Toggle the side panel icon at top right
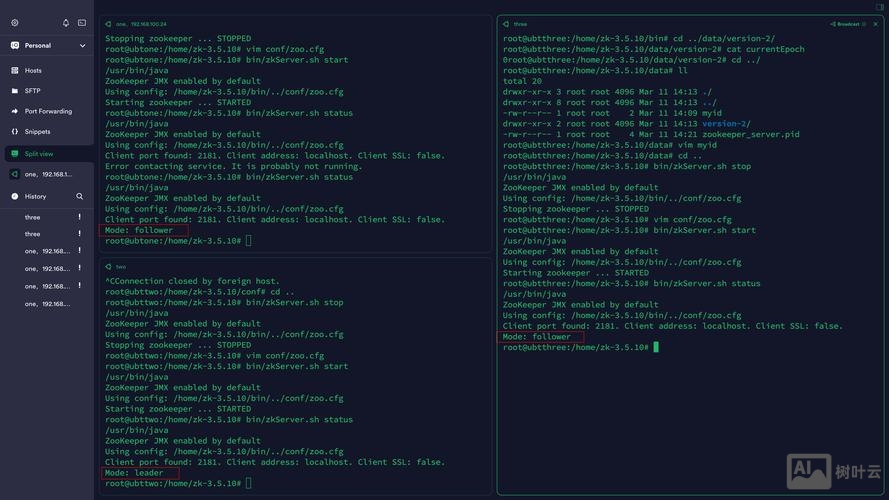 pyautogui.click(x=880, y=7)
